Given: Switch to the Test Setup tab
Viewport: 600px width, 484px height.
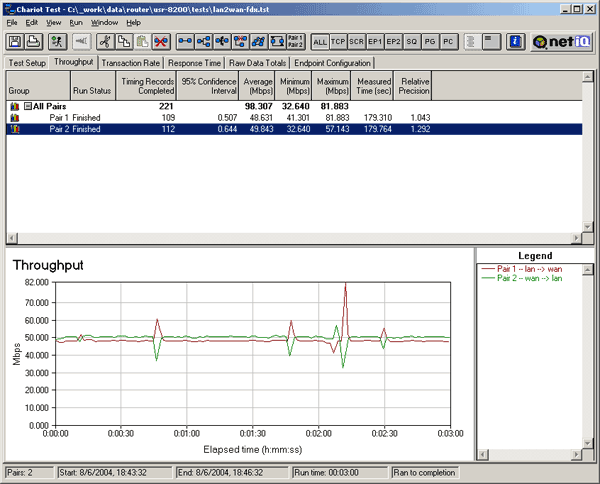Looking at the screenshot, I should point(27,63).
